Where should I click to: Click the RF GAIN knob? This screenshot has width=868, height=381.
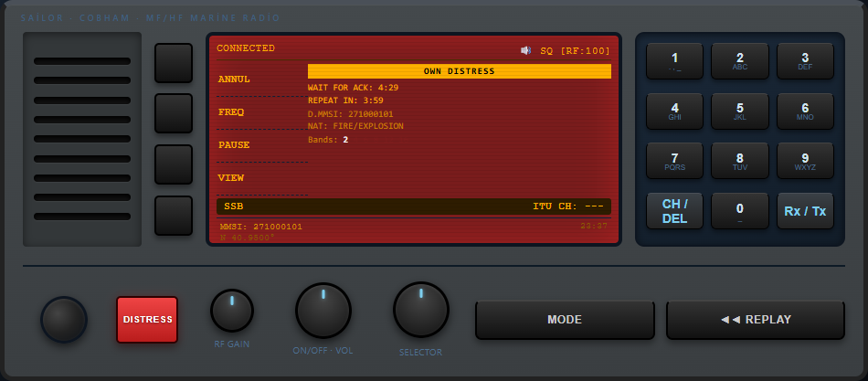point(232,311)
